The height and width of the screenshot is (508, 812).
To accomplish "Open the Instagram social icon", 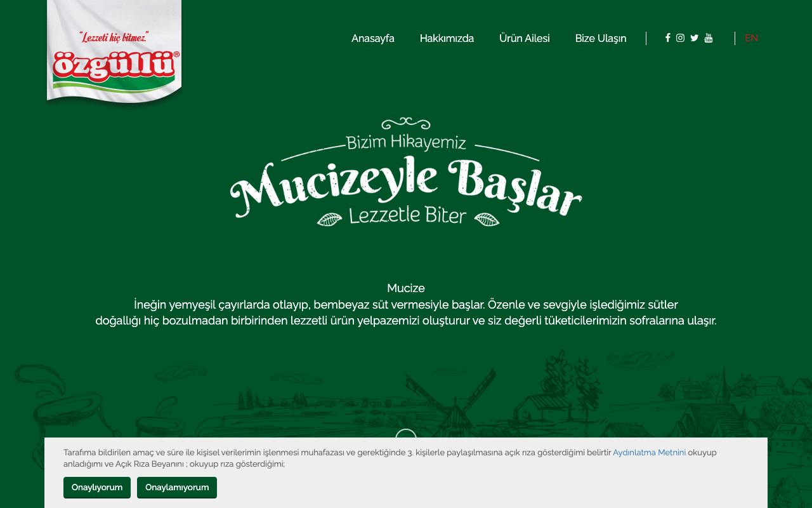I will pyautogui.click(x=680, y=38).
